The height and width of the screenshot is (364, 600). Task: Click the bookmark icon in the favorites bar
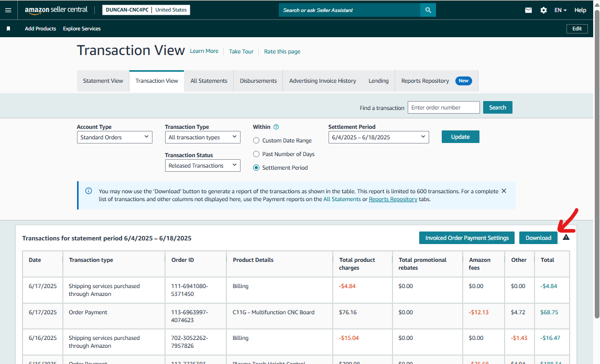8,29
